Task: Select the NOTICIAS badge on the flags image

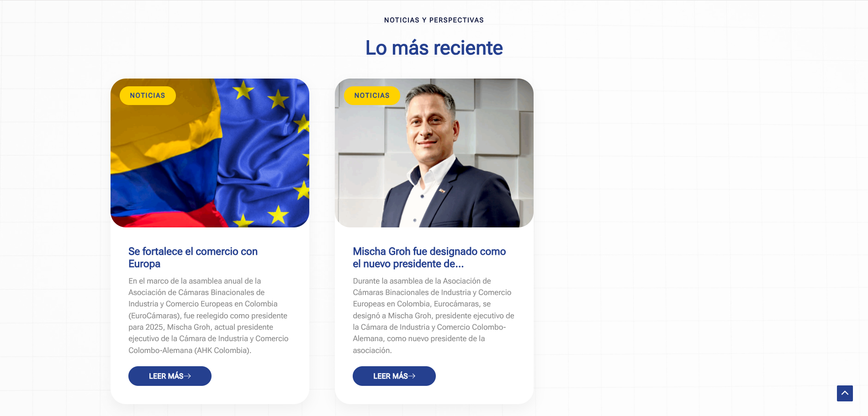Action: click(148, 95)
